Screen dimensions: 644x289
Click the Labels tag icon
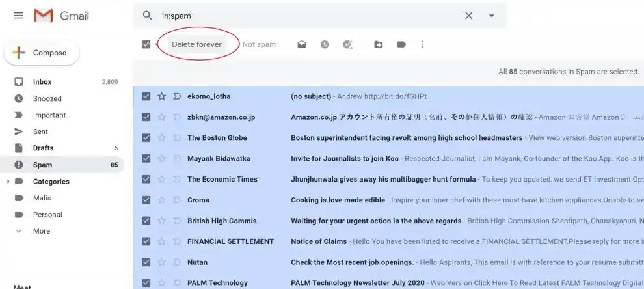tap(401, 44)
